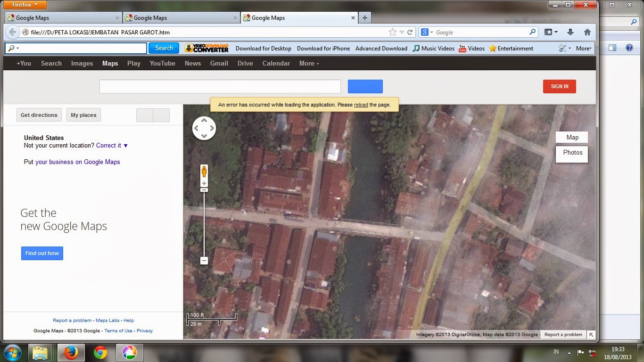The width and height of the screenshot is (644, 362).
Task: Open the Firefox downloads arrow
Action: coord(570,32)
